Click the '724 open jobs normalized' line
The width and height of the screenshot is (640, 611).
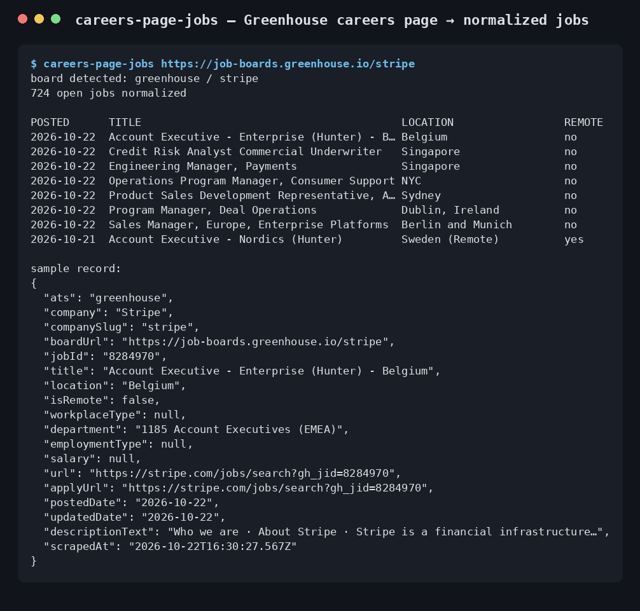click(109, 93)
